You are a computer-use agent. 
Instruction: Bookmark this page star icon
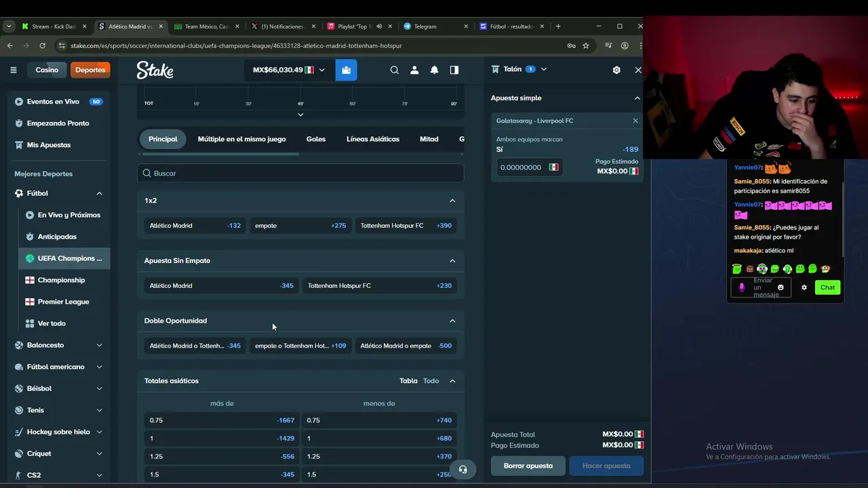(586, 45)
